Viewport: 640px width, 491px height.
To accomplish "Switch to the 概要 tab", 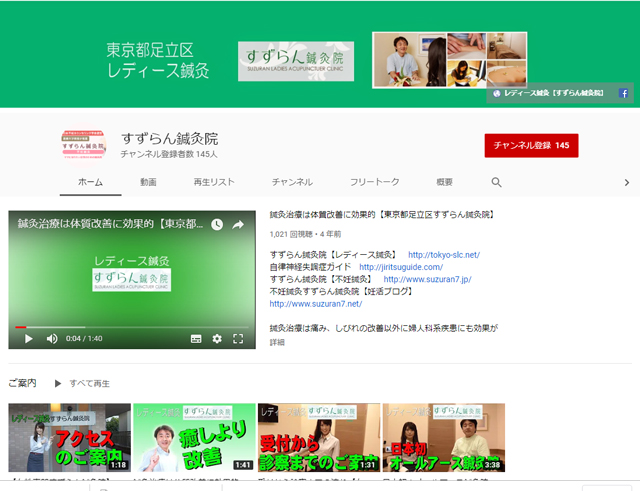I will point(444,182).
